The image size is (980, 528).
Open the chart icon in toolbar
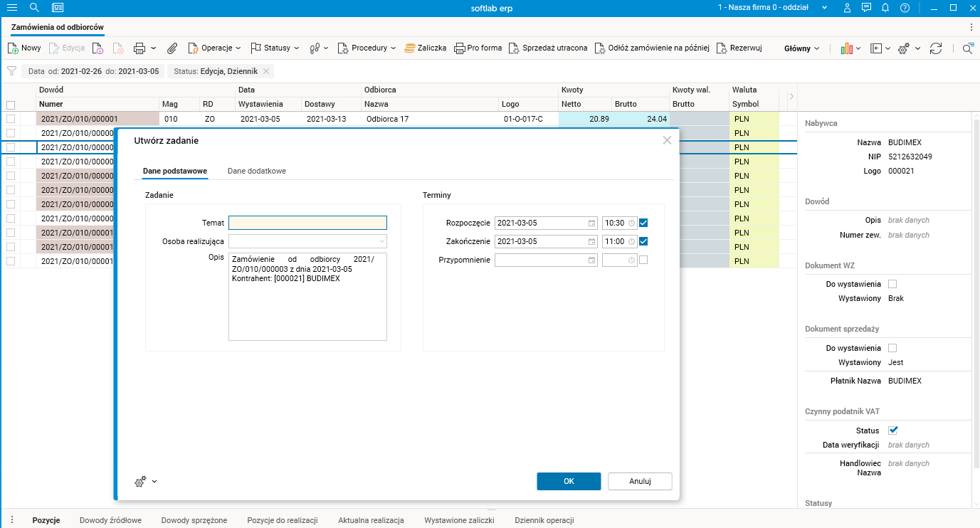(846, 48)
